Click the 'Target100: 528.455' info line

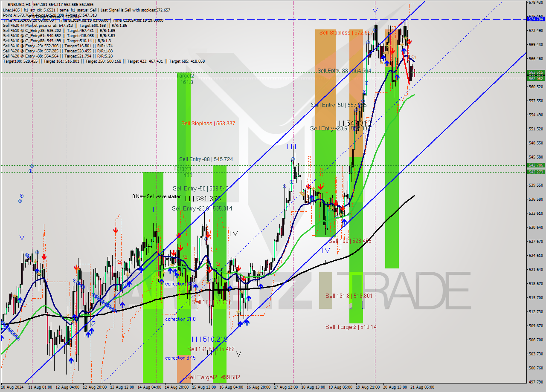104,61
